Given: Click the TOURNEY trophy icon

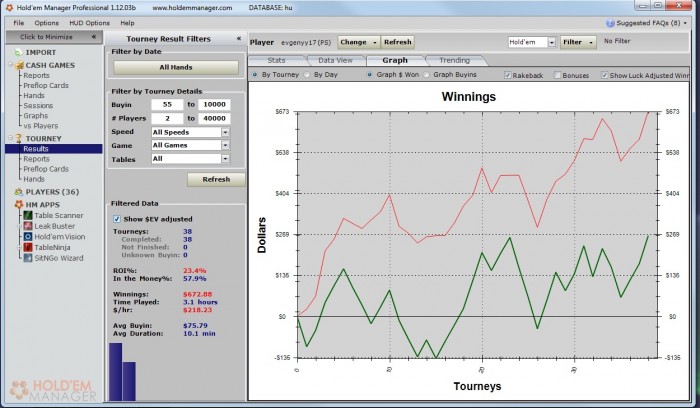Looking at the screenshot, I should (19, 138).
